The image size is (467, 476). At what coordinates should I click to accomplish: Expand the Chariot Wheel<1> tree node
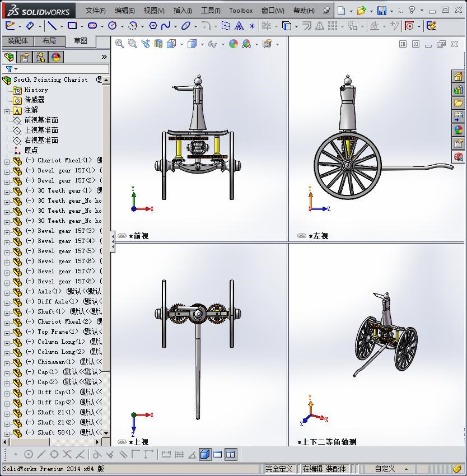coord(7,161)
